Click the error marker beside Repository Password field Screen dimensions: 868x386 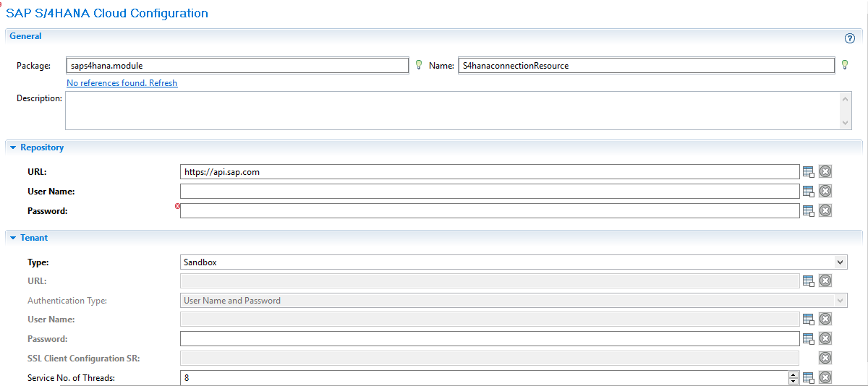coord(177,206)
